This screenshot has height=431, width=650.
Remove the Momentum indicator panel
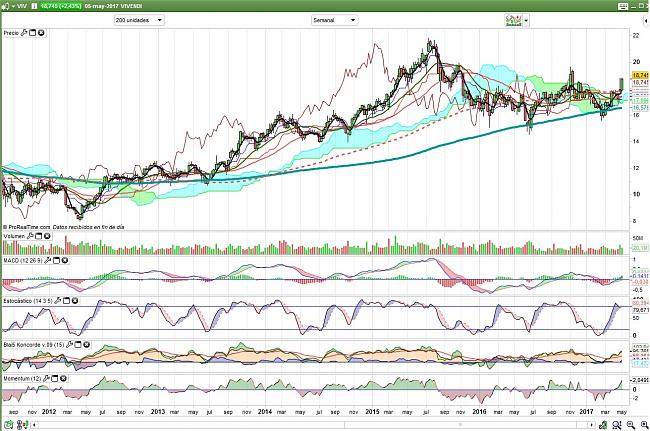coord(64,378)
